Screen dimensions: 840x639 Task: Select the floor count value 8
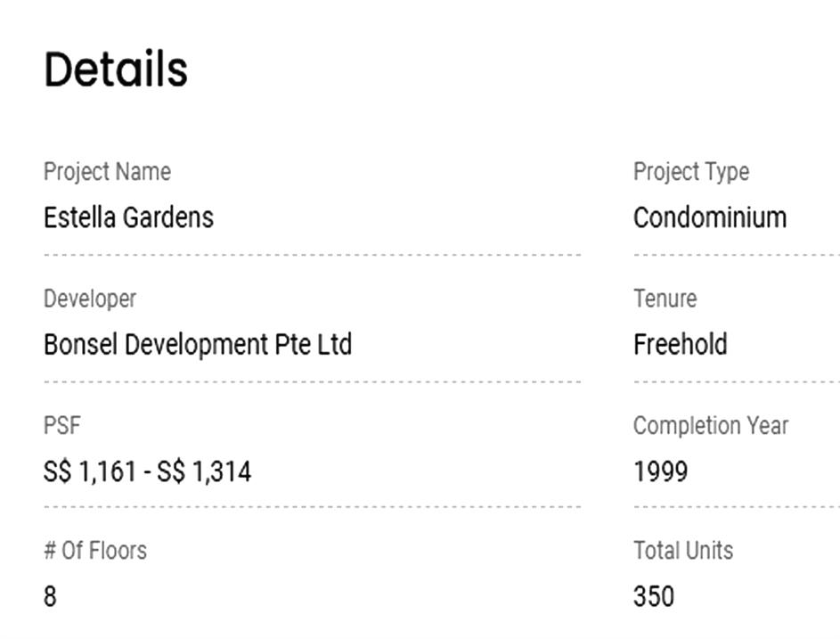pos(50,596)
